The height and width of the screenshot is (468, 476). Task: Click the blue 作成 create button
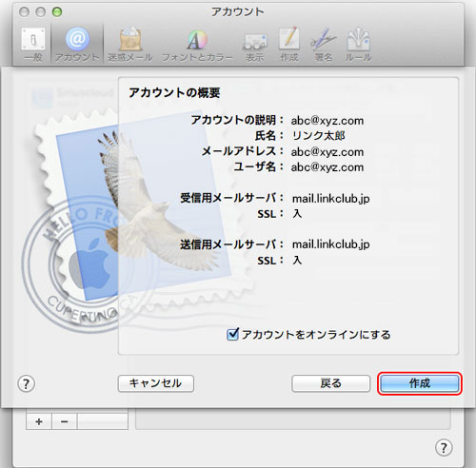click(x=420, y=383)
